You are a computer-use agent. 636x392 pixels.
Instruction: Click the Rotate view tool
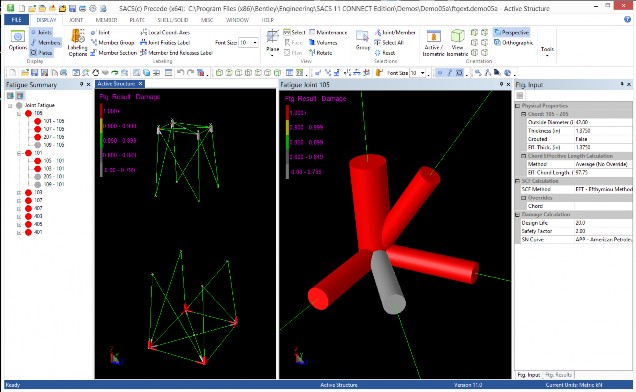320,53
